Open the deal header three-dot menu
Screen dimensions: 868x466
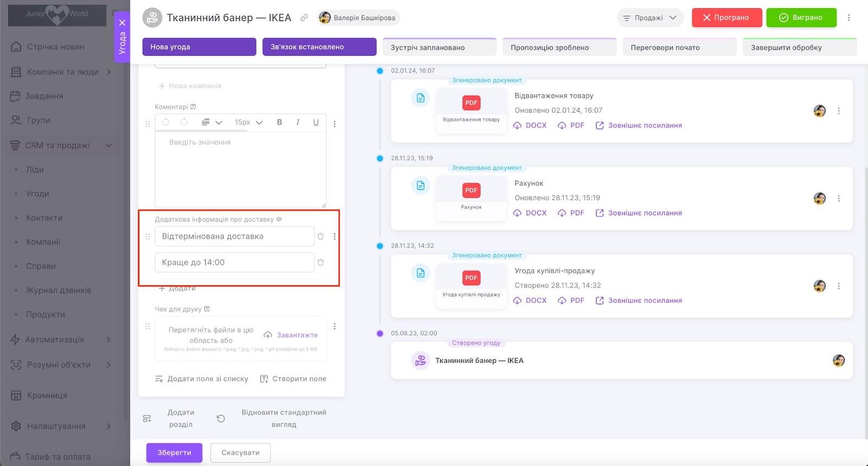(x=849, y=17)
